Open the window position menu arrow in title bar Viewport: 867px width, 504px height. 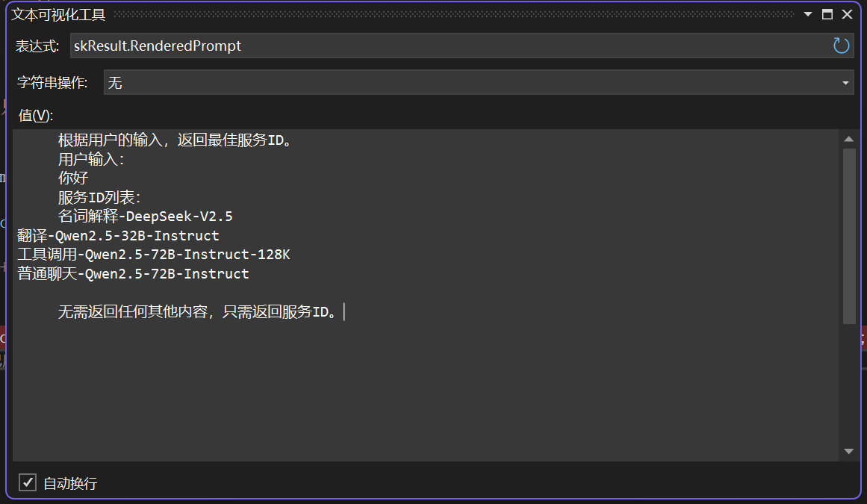pyautogui.click(x=808, y=14)
